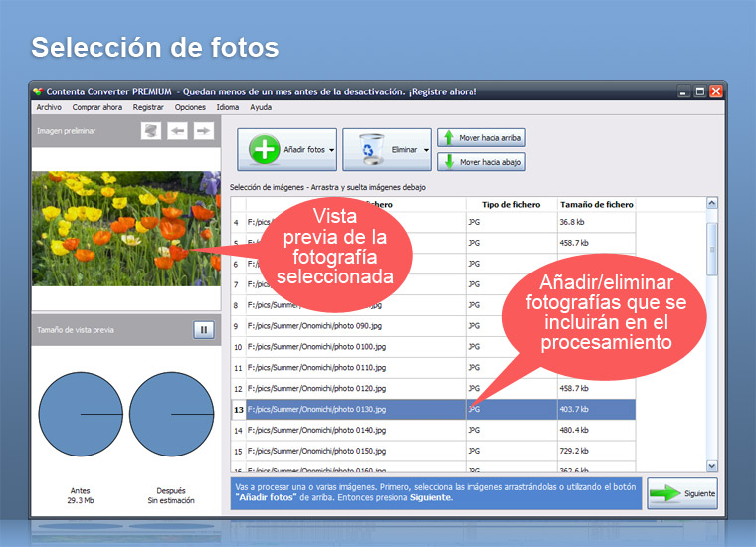Click the Siguiente button
The image size is (756, 547).
click(x=682, y=493)
